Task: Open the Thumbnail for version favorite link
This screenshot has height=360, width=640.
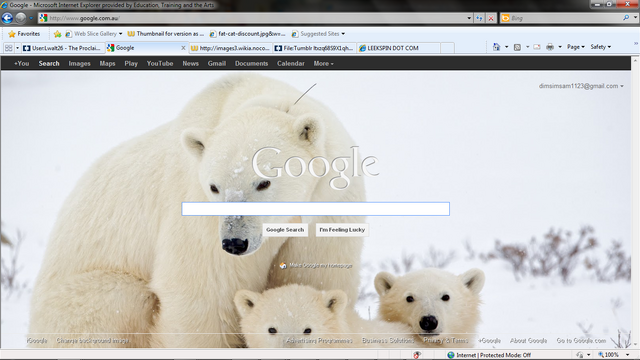Action: [166, 34]
